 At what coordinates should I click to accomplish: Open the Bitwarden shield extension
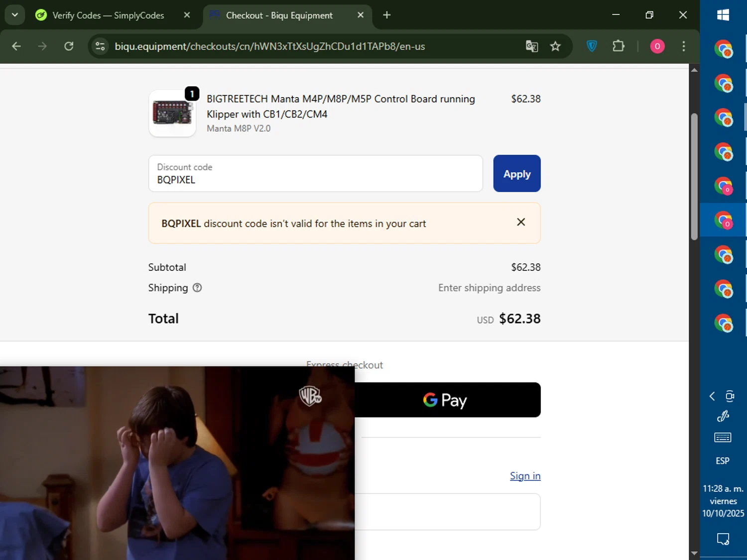592,46
